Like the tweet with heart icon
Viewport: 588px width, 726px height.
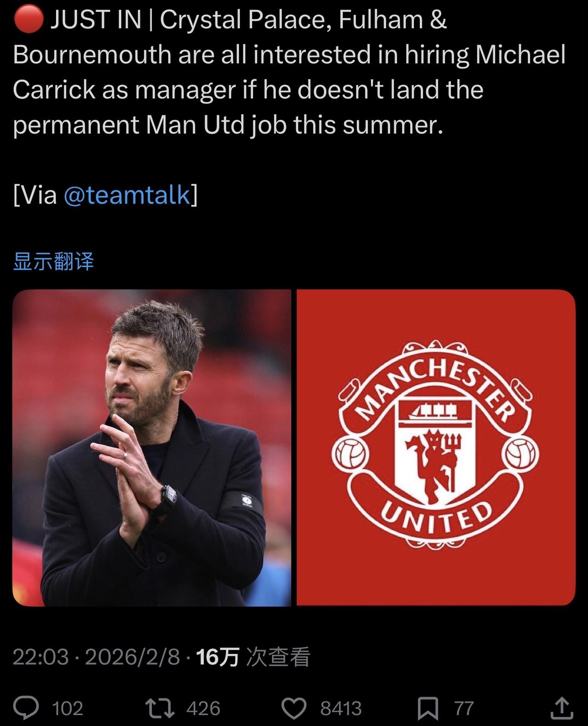coord(294,708)
